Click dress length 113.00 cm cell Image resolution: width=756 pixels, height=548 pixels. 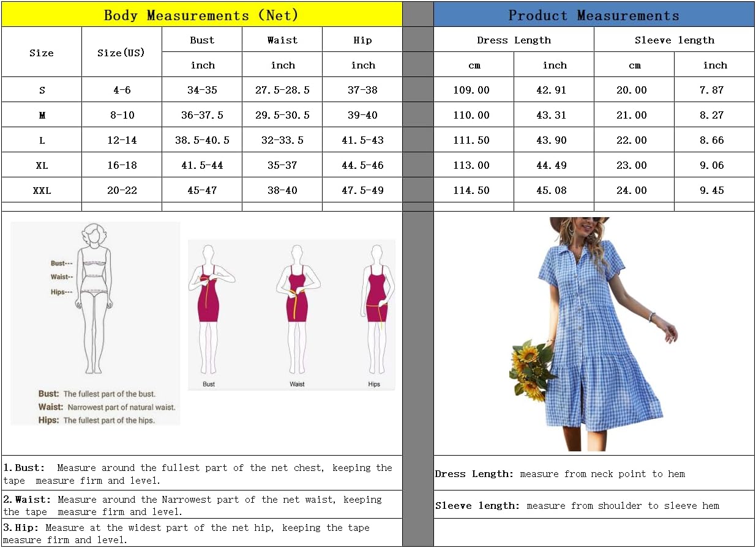coord(474,165)
